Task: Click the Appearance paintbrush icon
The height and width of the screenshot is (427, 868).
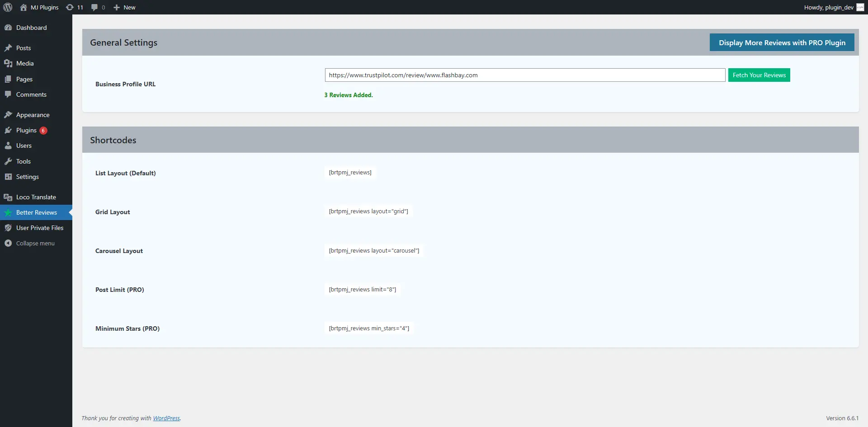Action: (8, 115)
